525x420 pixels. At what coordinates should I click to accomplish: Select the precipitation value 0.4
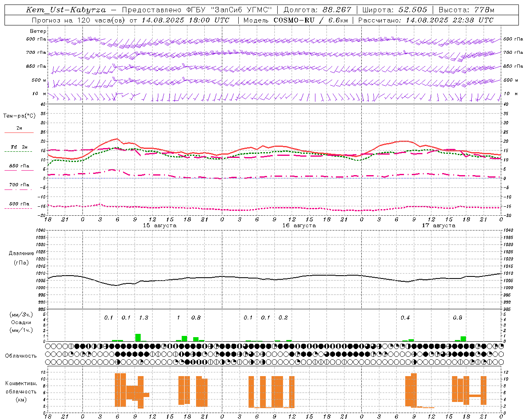point(405,318)
